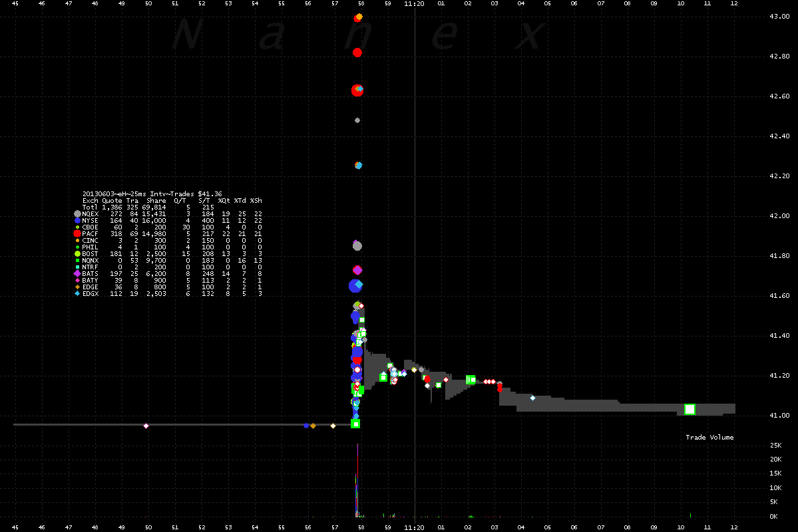The image size is (798, 532).
Task: Select the pink BATY legend diamond
Action: click(x=77, y=280)
